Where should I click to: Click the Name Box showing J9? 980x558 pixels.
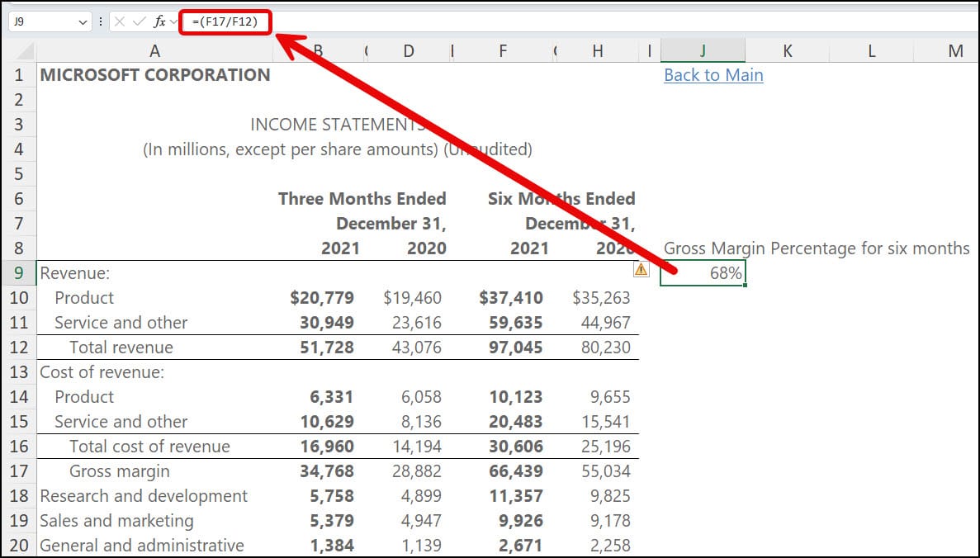tap(41, 22)
